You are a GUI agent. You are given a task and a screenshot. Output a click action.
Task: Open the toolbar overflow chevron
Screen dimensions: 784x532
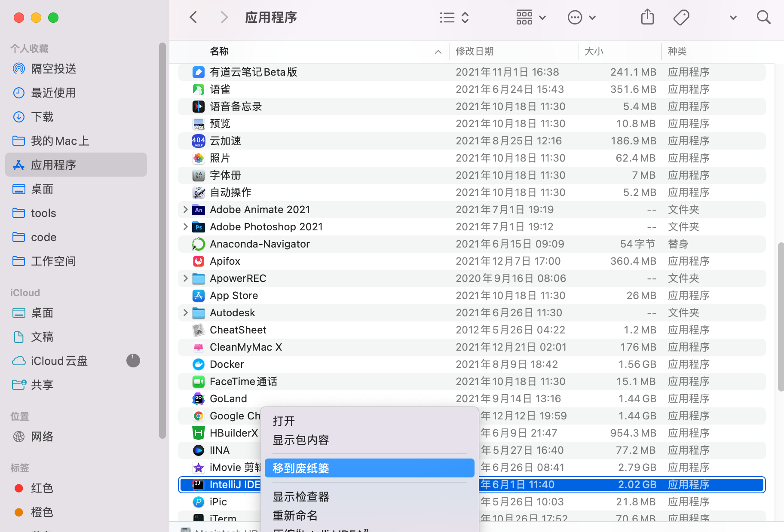733,18
